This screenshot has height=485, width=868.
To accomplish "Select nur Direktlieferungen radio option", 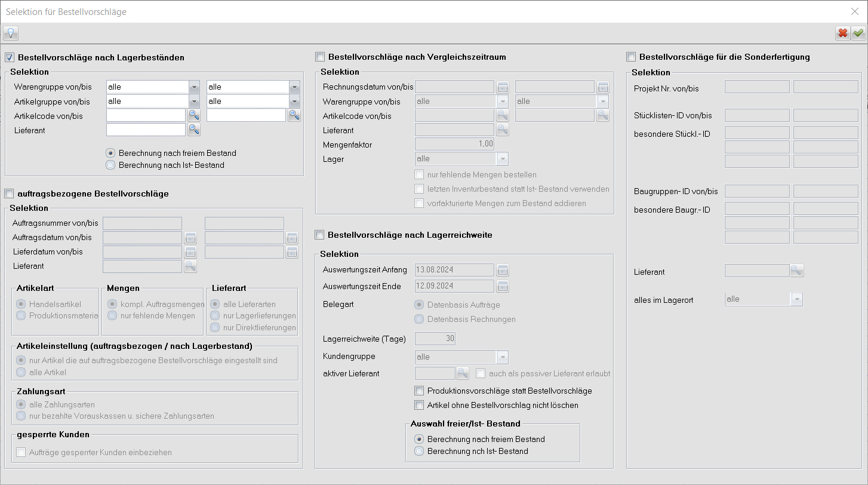I will (215, 327).
